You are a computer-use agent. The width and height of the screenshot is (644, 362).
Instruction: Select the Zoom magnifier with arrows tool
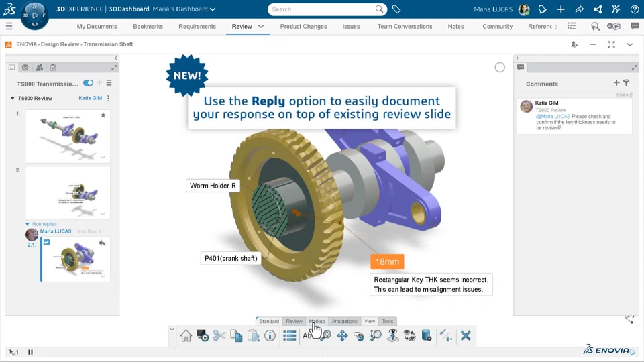(x=376, y=336)
